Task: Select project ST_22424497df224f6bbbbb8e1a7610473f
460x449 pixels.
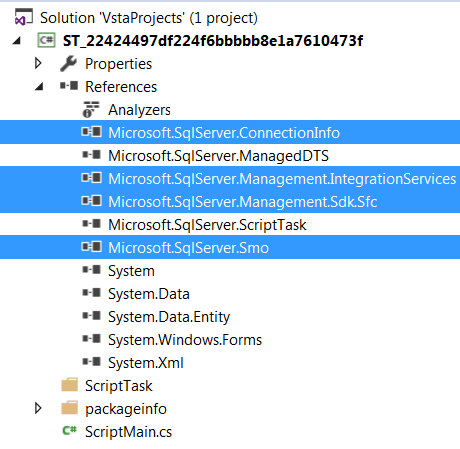Action: 213,41
